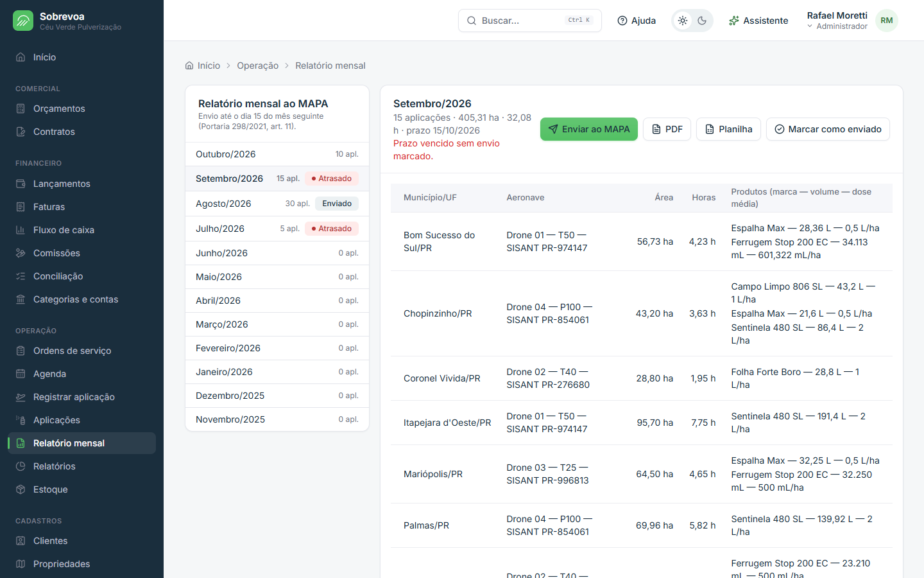Click the Faturas sidebar icon
The width and height of the screenshot is (924, 578).
coord(21,207)
